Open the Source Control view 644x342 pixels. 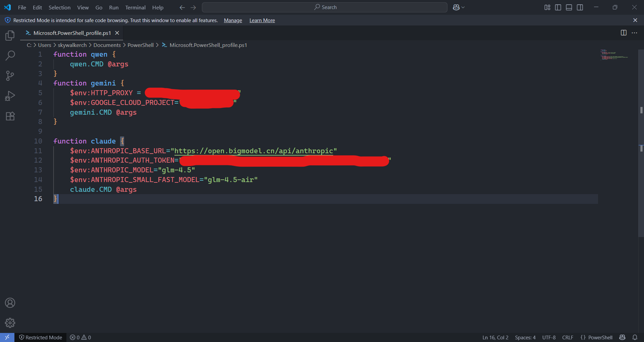10,76
